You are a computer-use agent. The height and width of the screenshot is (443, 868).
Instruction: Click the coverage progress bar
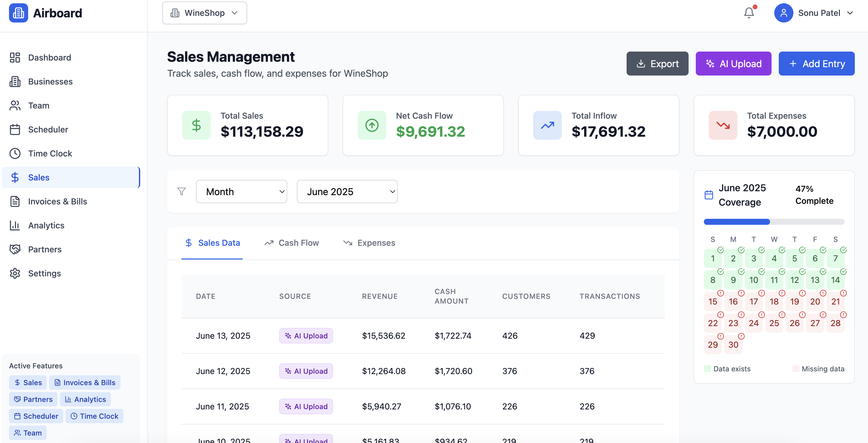774,222
